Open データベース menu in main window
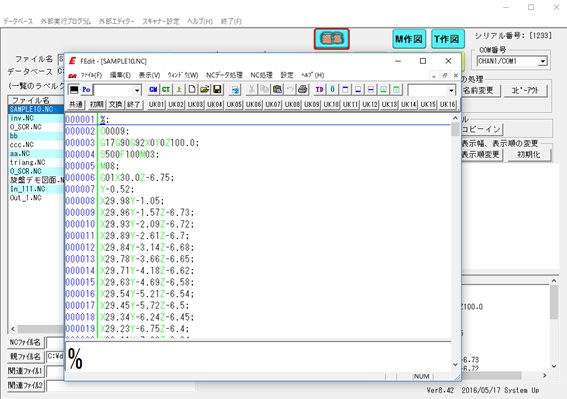 (x=18, y=21)
